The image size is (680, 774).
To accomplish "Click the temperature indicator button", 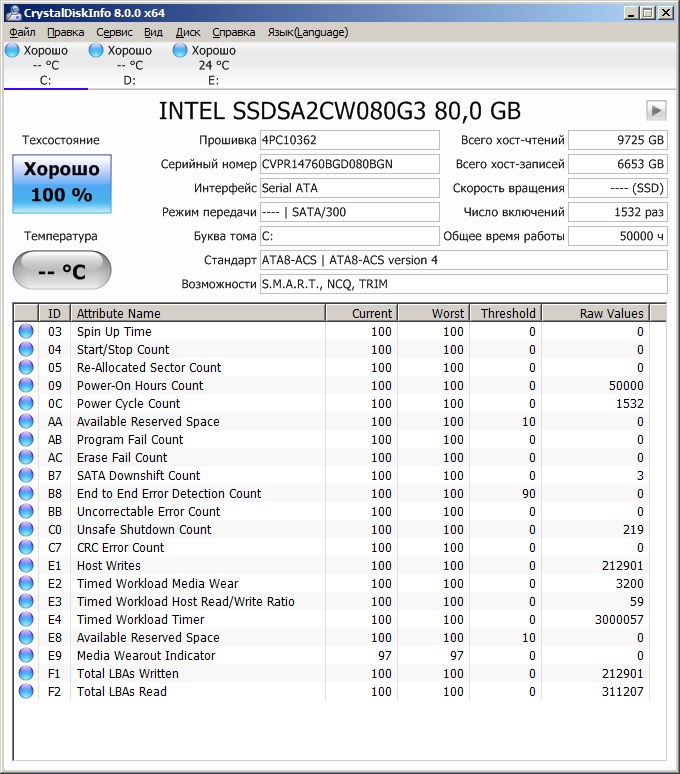I will point(62,271).
